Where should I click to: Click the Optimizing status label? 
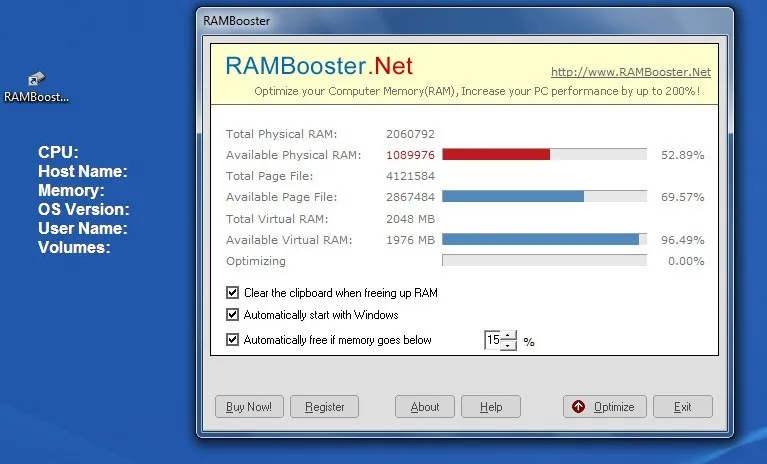point(255,261)
